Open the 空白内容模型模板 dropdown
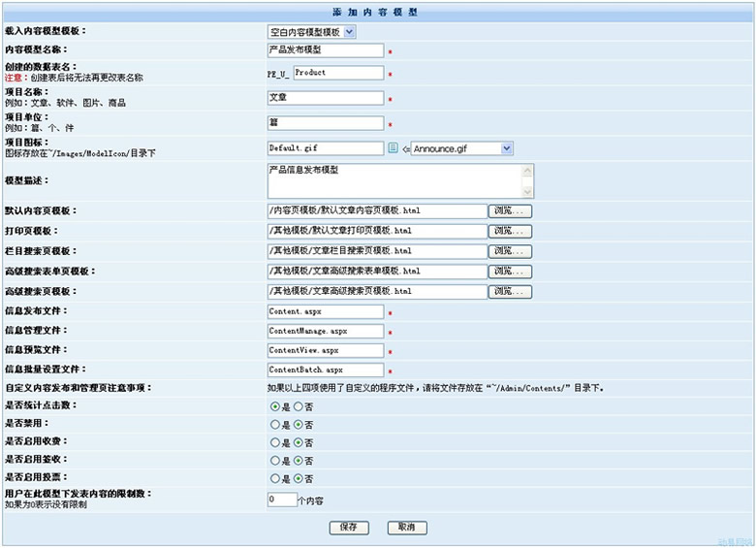Image resolution: width=756 pixels, height=548 pixels. (312, 32)
